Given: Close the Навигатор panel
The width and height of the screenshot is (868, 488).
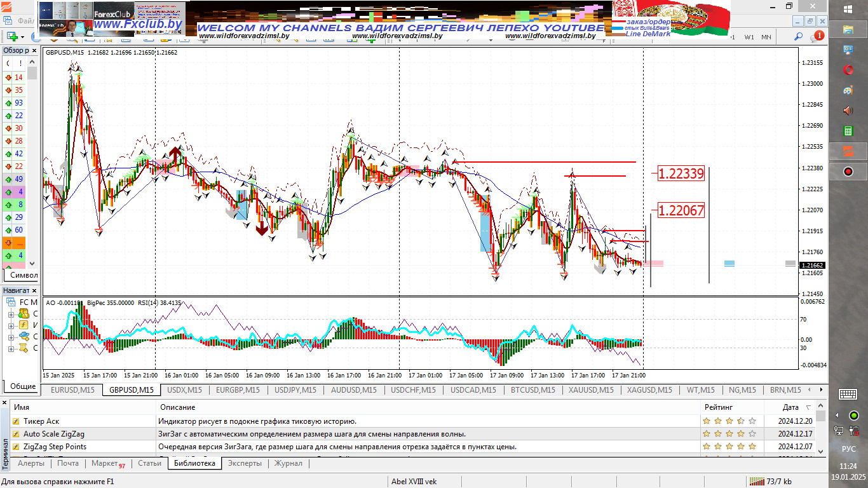Looking at the screenshot, I should [34, 290].
